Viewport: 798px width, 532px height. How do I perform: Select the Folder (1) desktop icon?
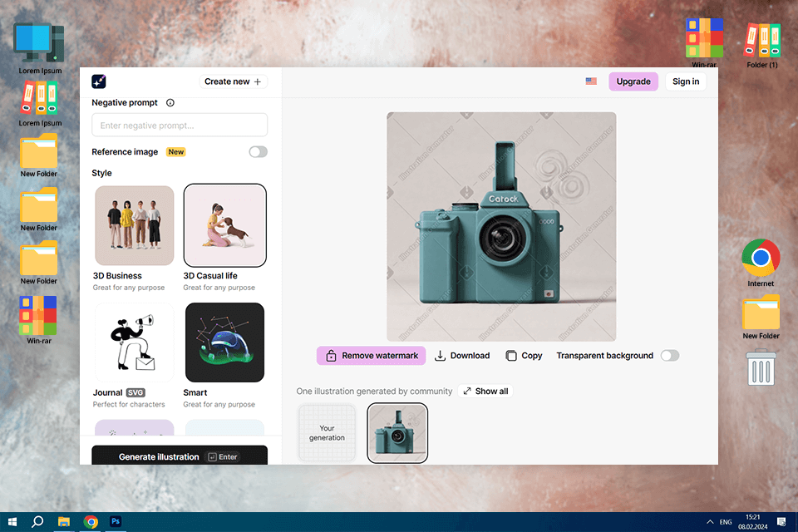pos(762,45)
